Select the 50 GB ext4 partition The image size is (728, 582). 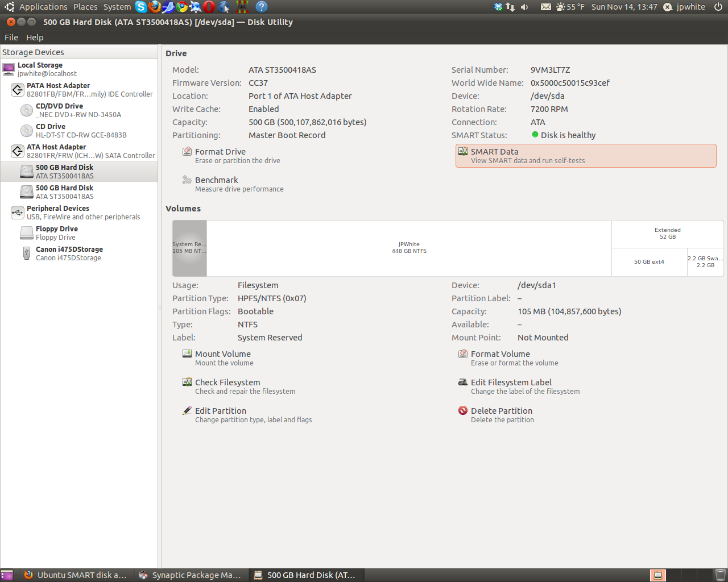point(649,262)
